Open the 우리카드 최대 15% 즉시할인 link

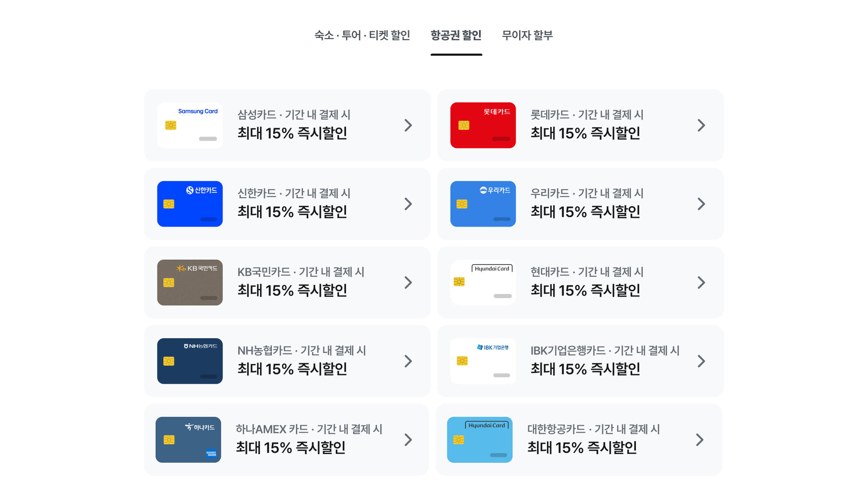[x=585, y=212]
